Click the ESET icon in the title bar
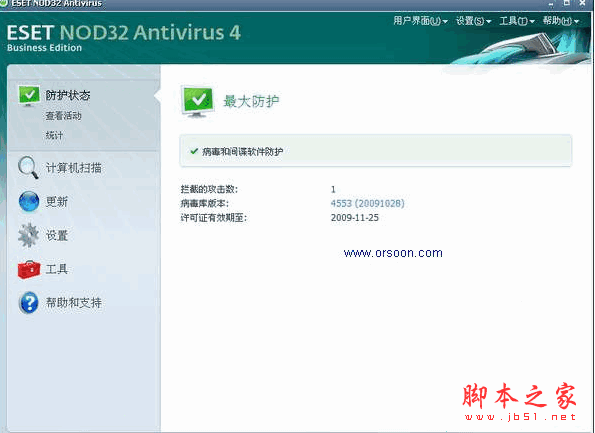The image size is (595, 433). 4,3
